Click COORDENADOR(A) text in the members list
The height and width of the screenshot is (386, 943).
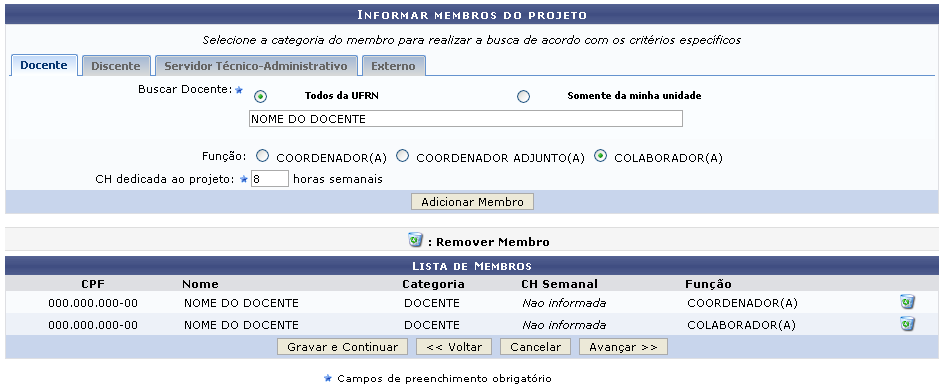[742, 303]
